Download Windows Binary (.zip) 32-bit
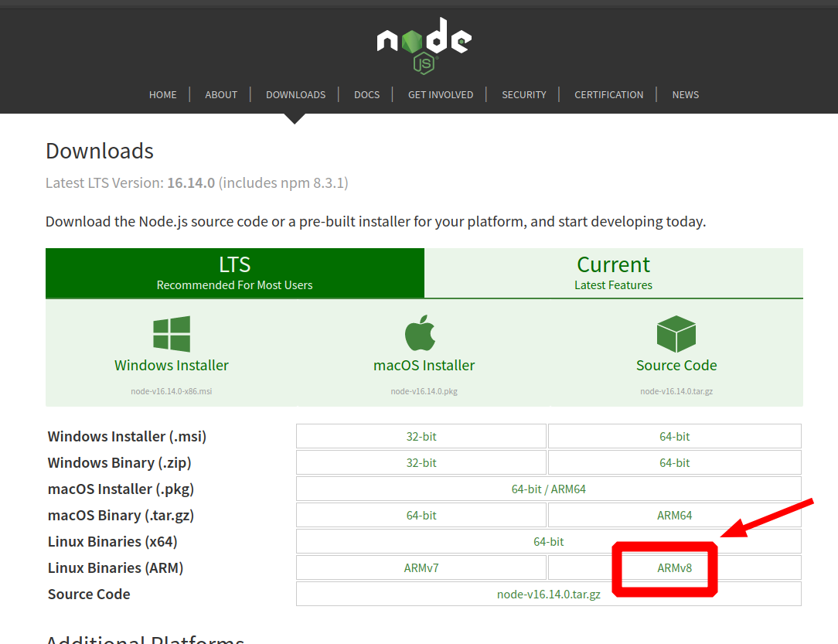Viewport: 838px width, 644px height. pos(421,462)
